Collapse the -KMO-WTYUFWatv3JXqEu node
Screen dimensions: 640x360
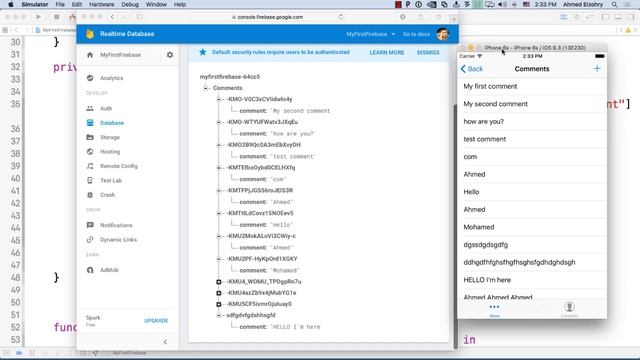219,122
